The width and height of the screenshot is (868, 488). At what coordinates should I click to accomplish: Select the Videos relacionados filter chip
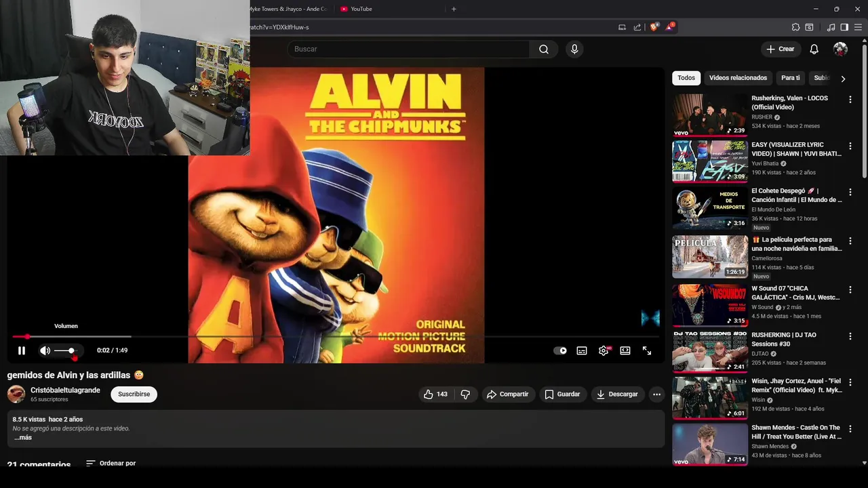pyautogui.click(x=738, y=78)
